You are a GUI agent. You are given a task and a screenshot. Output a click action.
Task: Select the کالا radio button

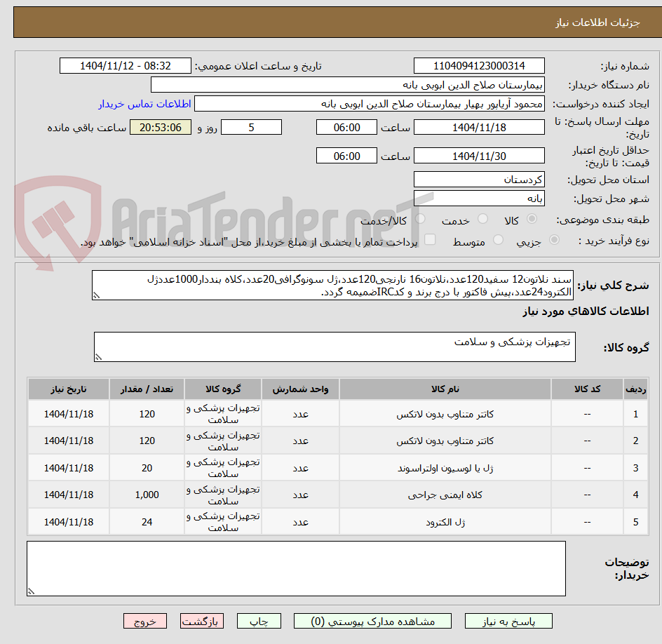tap(532, 219)
